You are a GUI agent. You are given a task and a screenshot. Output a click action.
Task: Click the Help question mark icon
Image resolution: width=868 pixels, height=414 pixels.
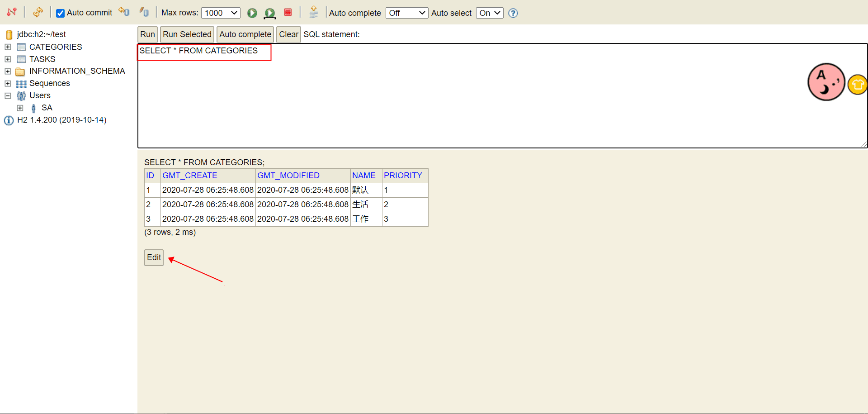tap(513, 13)
